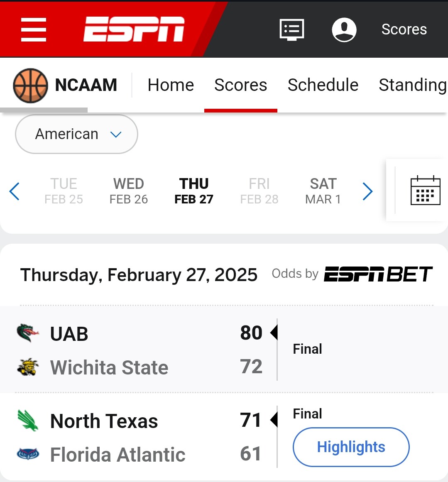Screen dimensions: 448x482
Task: Advance dates with the right arrow
Action: [367, 191]
